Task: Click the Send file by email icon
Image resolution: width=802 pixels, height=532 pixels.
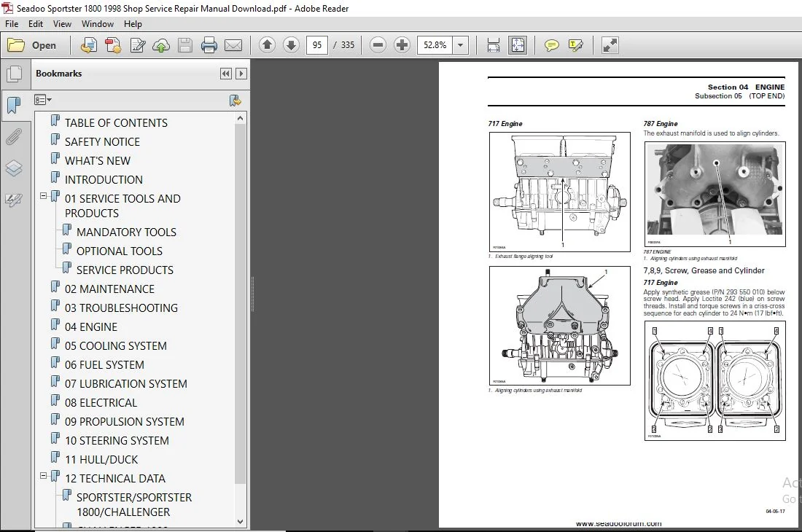Action: (x=233, y=45)
